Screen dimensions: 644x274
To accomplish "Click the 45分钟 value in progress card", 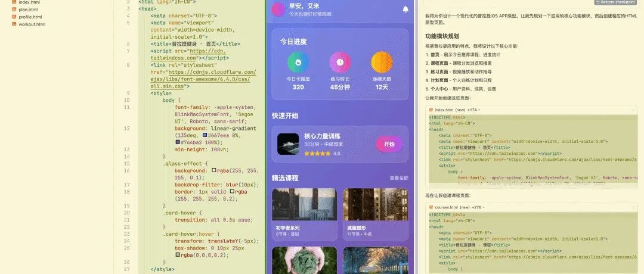I will tap(340, 88).
